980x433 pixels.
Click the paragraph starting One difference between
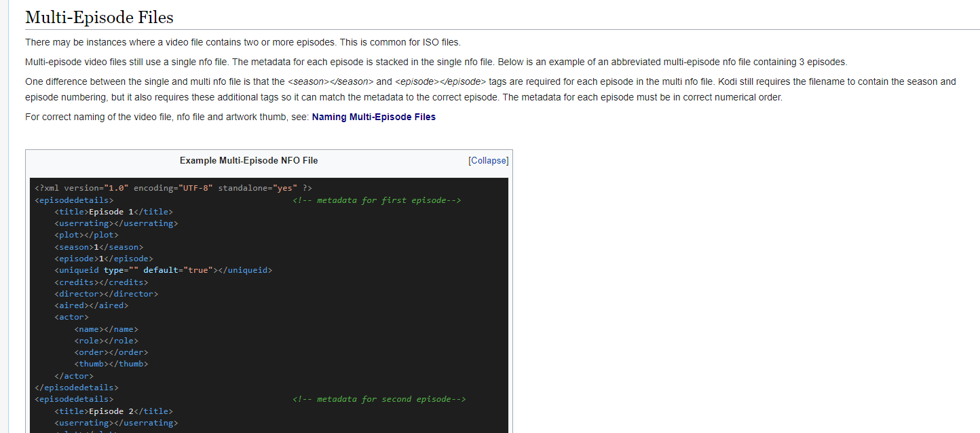click(491, 89)
